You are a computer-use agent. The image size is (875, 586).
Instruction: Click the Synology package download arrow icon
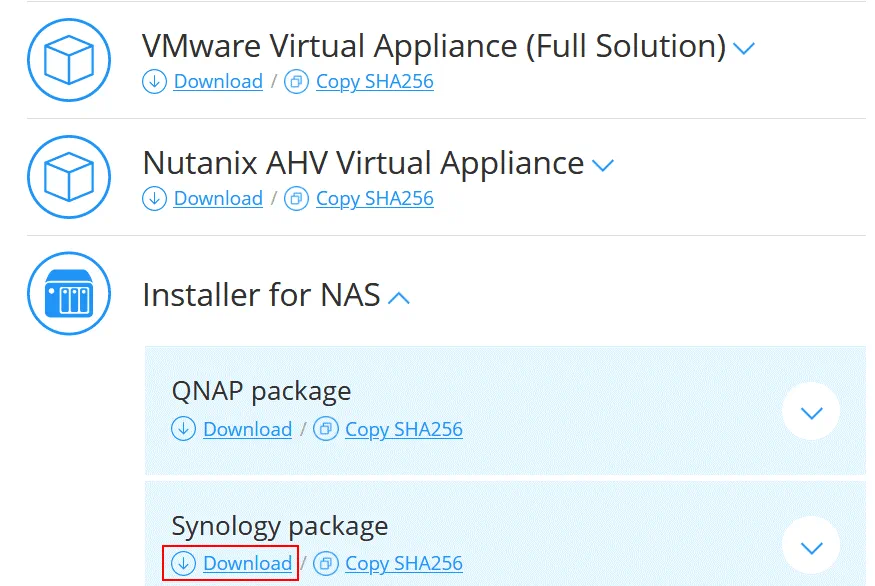[x=183, y=564]
